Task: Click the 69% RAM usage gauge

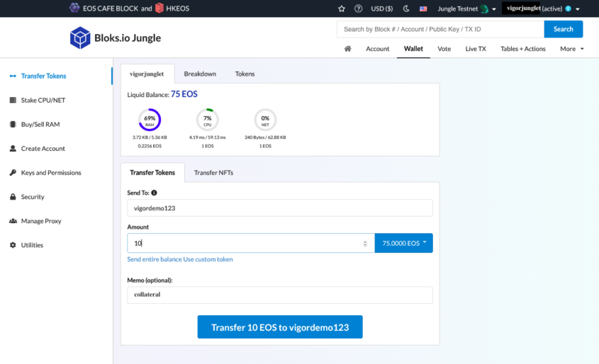Action: pos(150,120)
